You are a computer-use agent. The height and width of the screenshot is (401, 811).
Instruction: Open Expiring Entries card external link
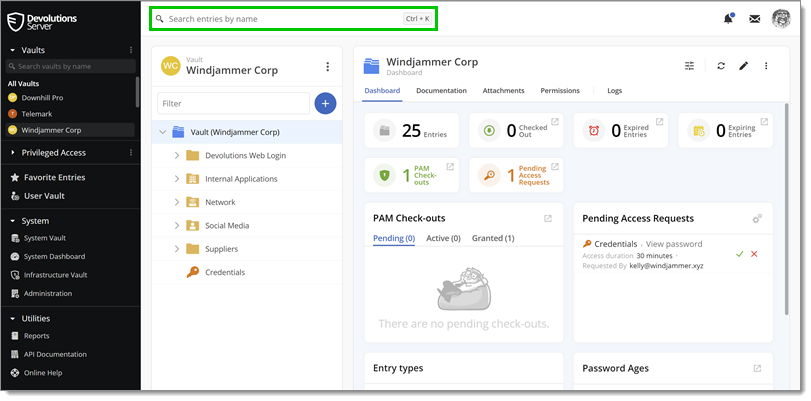(764, 122)
